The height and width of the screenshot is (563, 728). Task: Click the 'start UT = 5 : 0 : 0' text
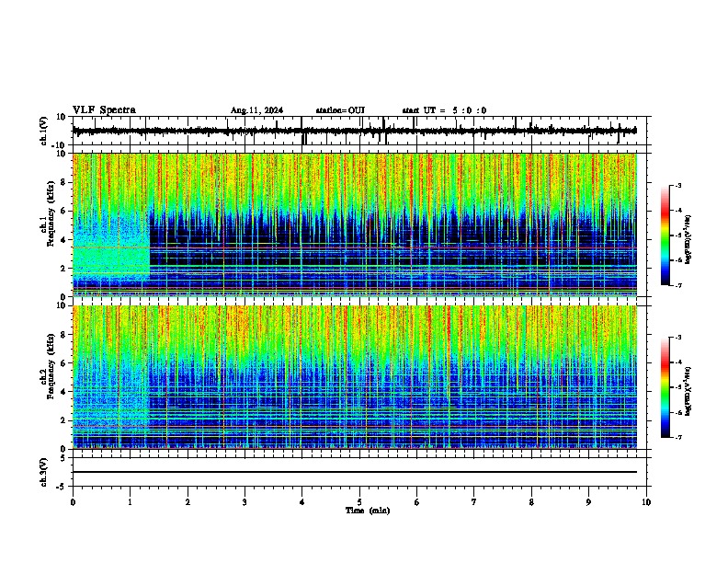pyautogui.click(x=444, y=110)
